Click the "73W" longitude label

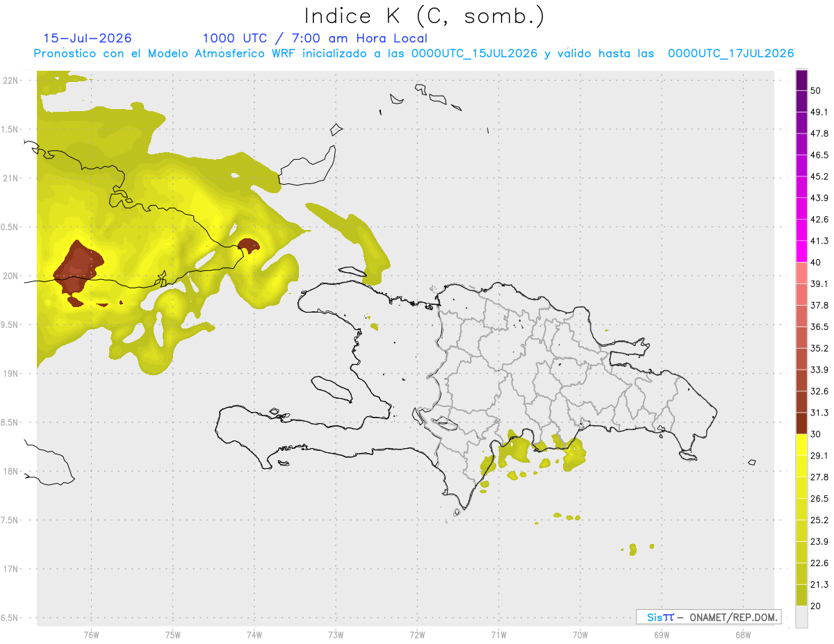[336, 634]
